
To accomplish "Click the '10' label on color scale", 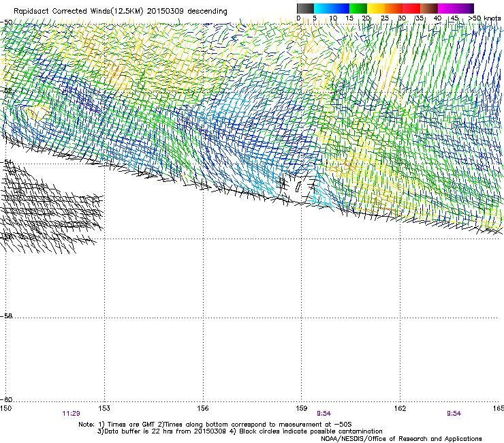I will pyautogui.click(x=333, y=18).
